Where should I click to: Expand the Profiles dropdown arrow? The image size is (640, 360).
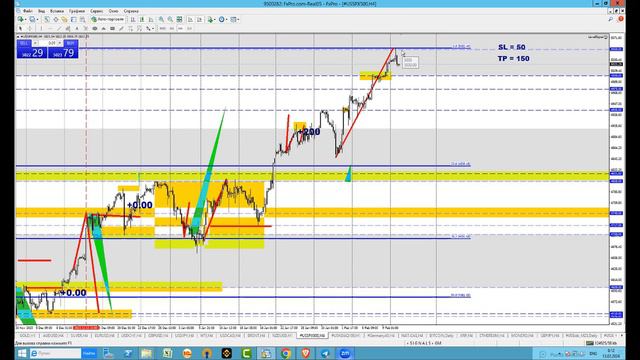click(38, 20)
